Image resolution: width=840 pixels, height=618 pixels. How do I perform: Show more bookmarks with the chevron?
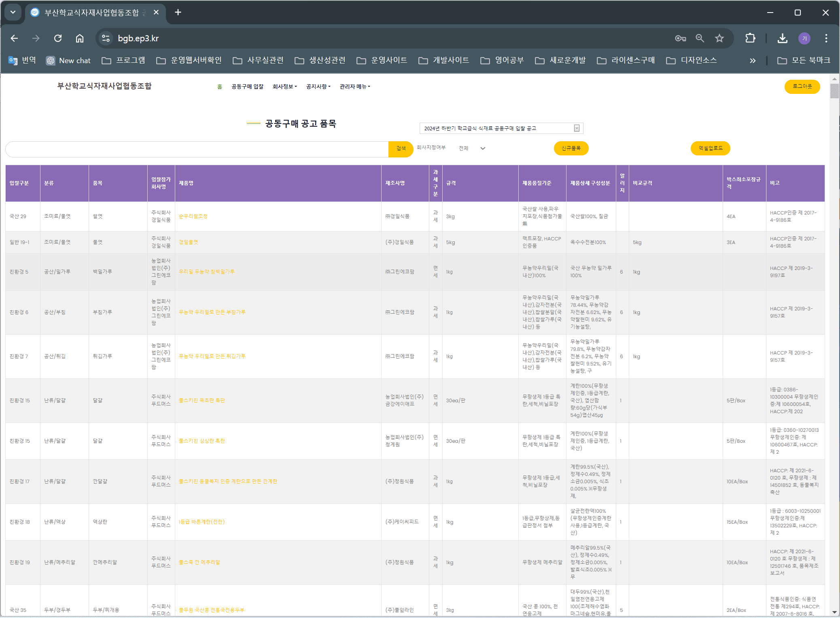pyautogui.click(x=753, y=61)
